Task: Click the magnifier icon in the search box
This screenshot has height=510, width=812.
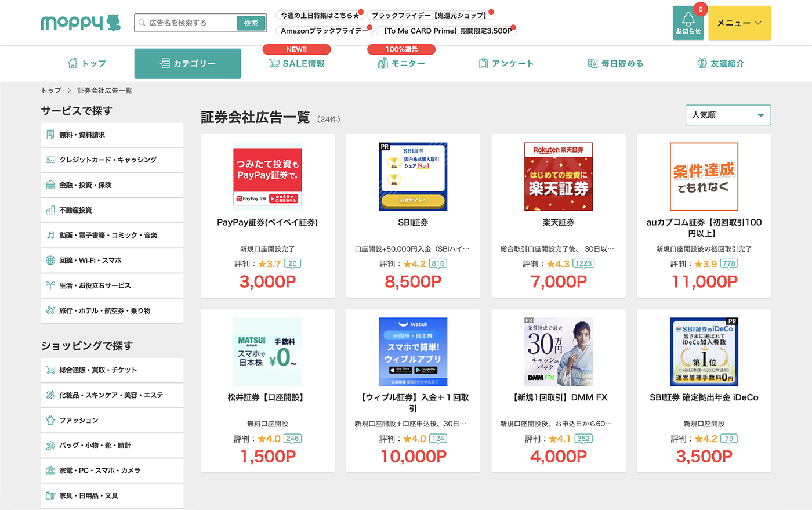Action: (x=142, y=23)
